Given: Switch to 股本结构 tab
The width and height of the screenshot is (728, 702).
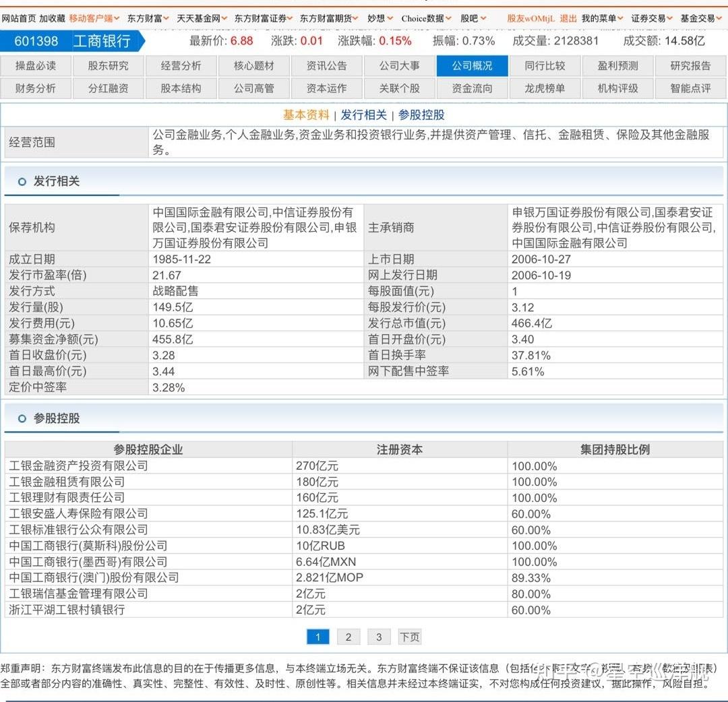Looking at the screenshot, I should (x=181, y=88).
